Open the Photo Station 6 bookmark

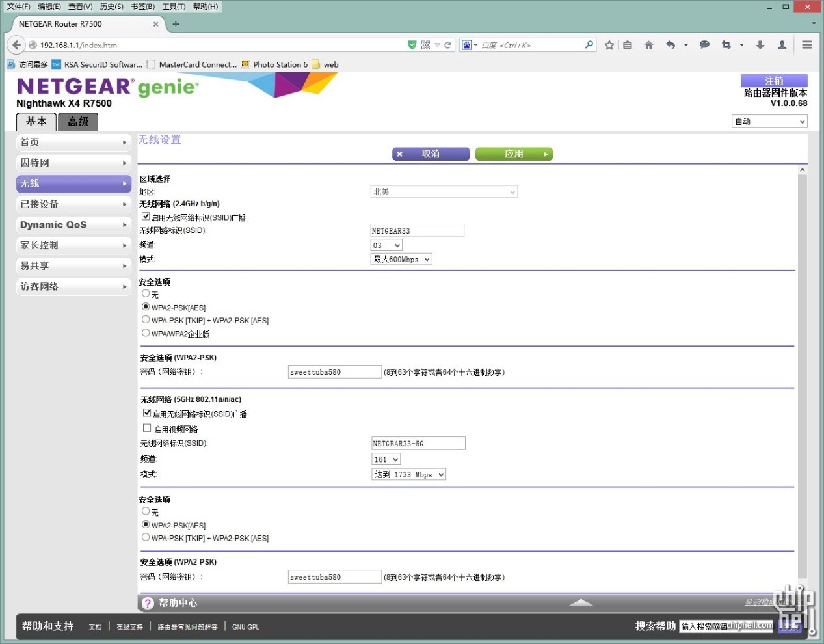274,64
